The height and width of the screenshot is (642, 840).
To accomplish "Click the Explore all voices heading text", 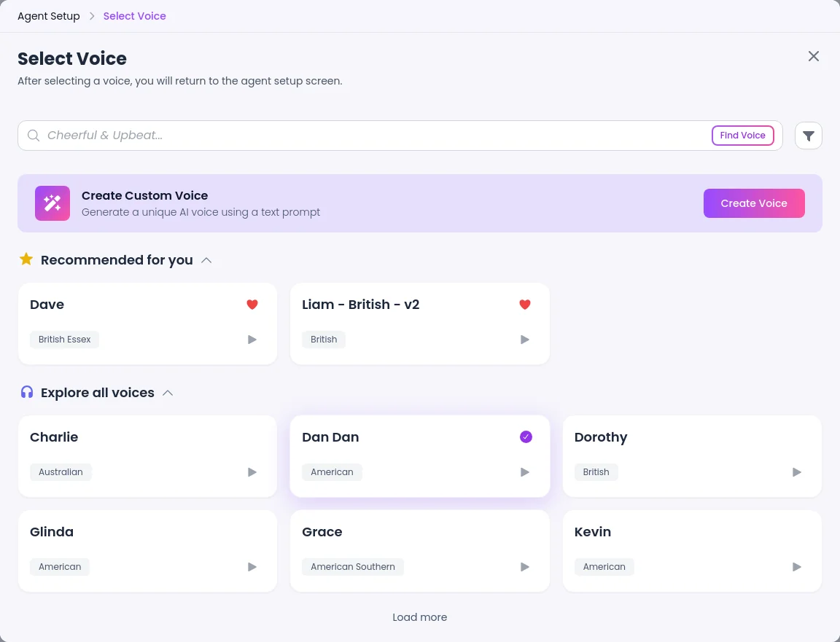I will coord(98,393).
